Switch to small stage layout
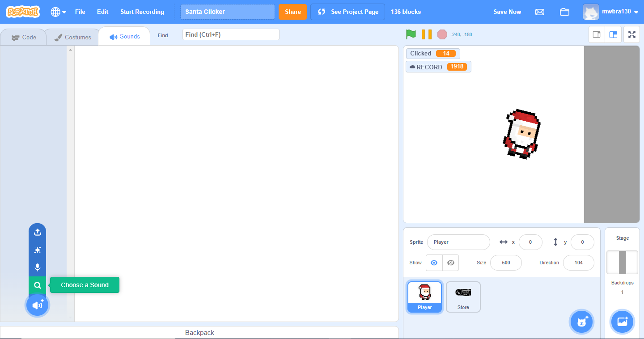This screenshot has width=644, height=339. click(x=597, y=34)
